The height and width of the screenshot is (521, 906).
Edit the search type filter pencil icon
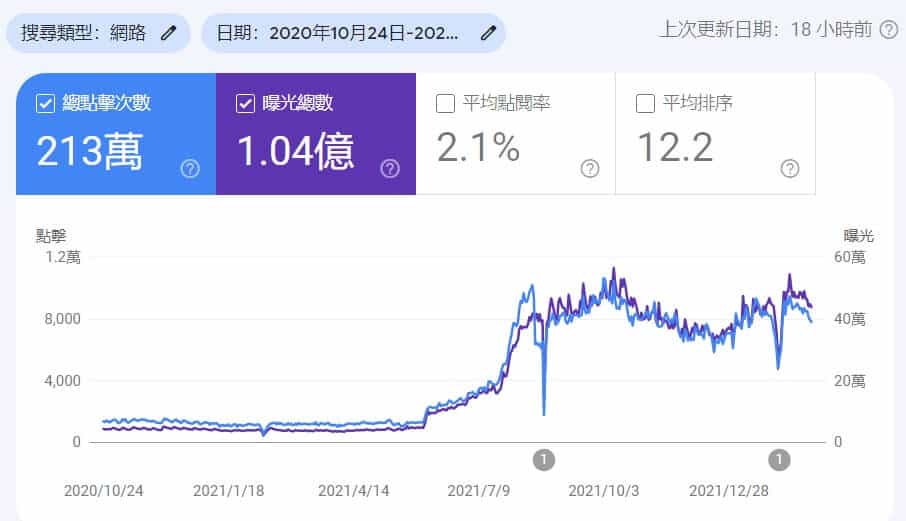pyautogui.click(x=168, y=33)
